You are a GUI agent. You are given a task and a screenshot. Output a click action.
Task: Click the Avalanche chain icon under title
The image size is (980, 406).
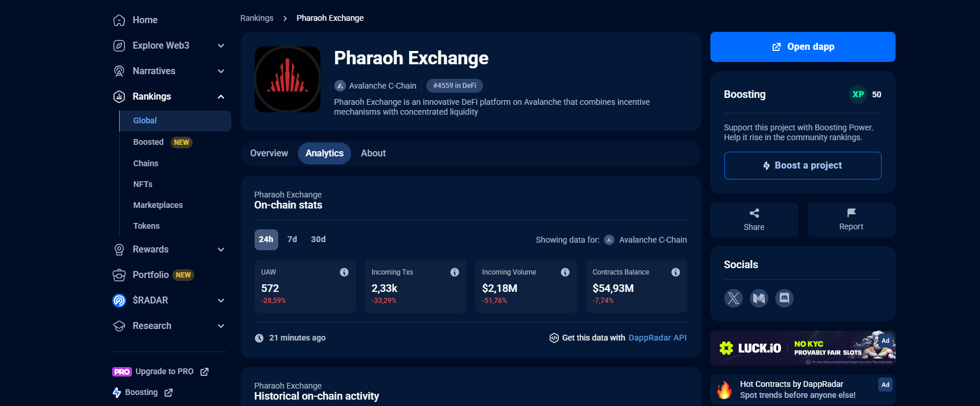[340, 86]
